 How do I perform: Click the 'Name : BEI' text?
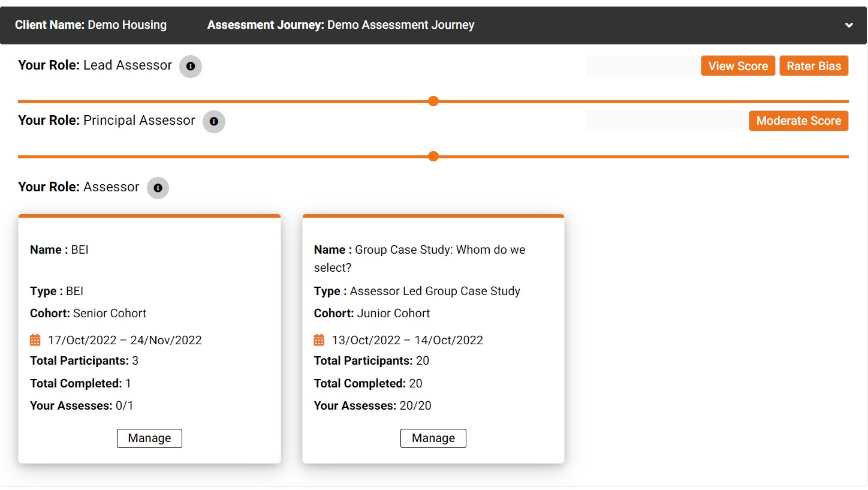[59, 249]
